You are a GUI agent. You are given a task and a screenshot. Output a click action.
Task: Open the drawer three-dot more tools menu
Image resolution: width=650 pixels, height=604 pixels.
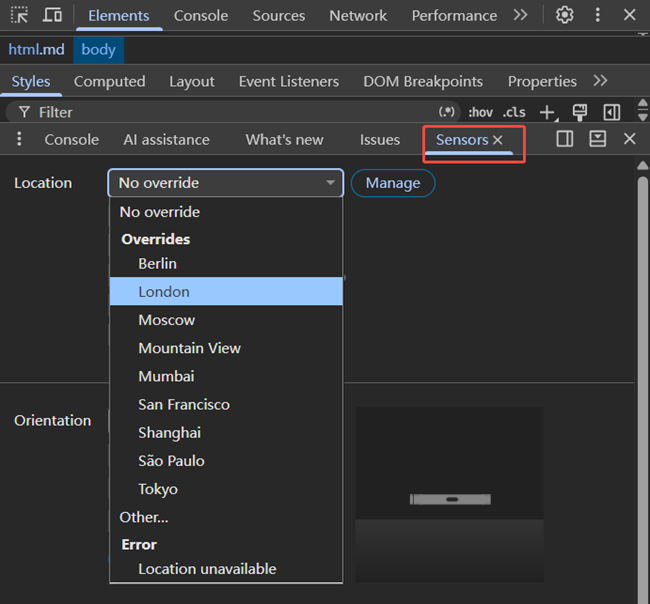[x=19, y=139]
